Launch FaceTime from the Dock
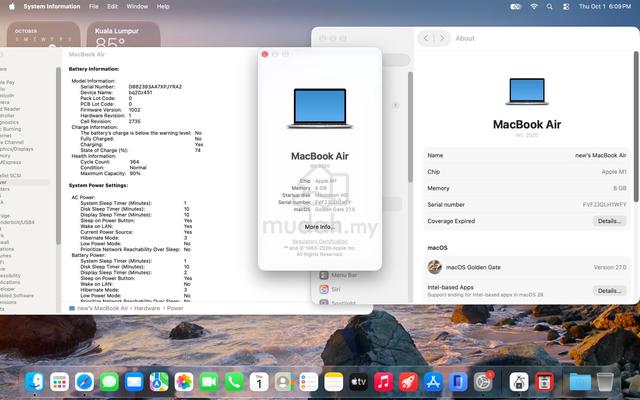This screenshot has height=400, width=640. (x=209, y=382)
